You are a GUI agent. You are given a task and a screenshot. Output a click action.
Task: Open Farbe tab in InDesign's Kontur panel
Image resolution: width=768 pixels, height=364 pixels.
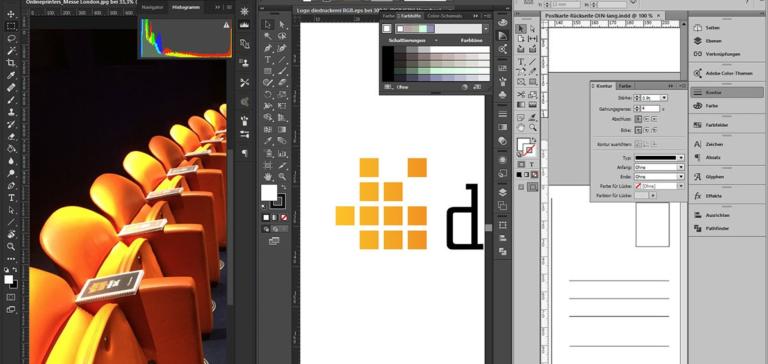[624, 86]
